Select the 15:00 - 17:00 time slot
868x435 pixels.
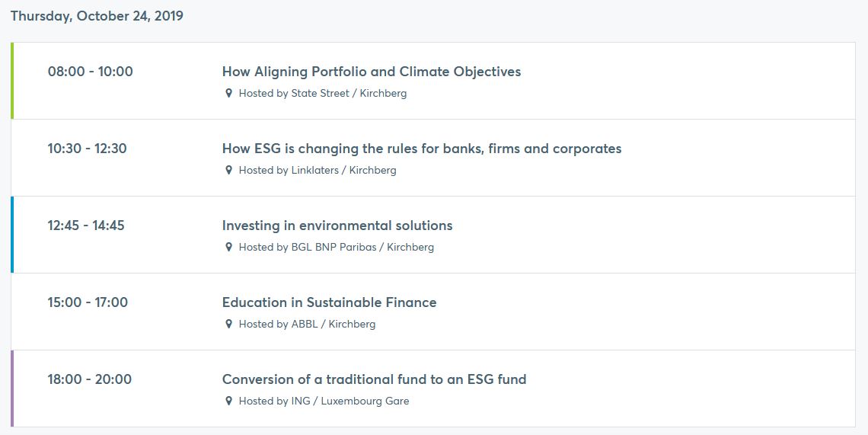(88, 302)
